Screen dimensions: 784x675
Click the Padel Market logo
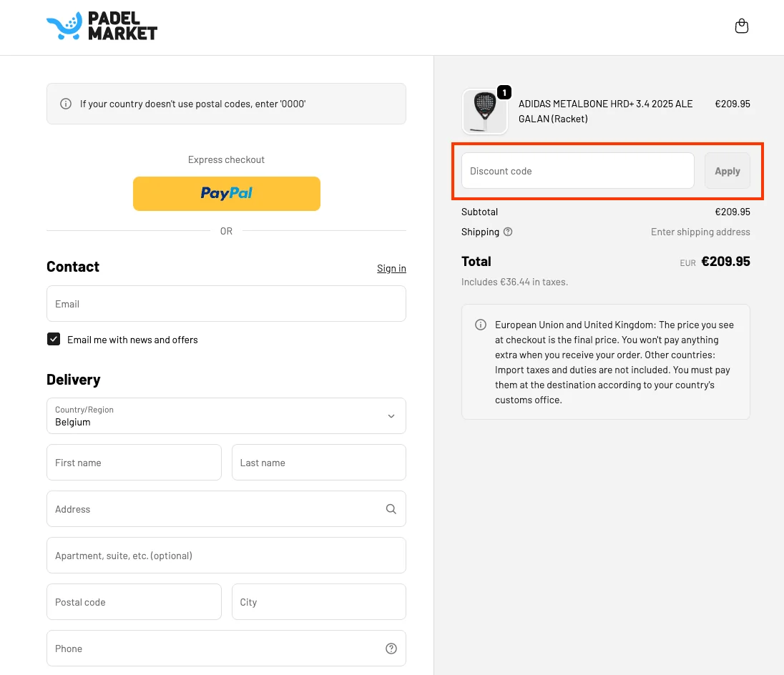coord(102,26)
